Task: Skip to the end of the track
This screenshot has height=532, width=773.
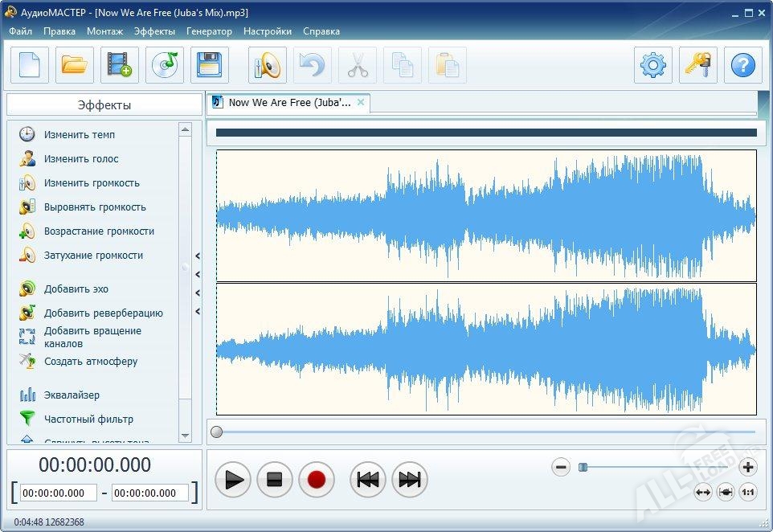Action: 410,480
